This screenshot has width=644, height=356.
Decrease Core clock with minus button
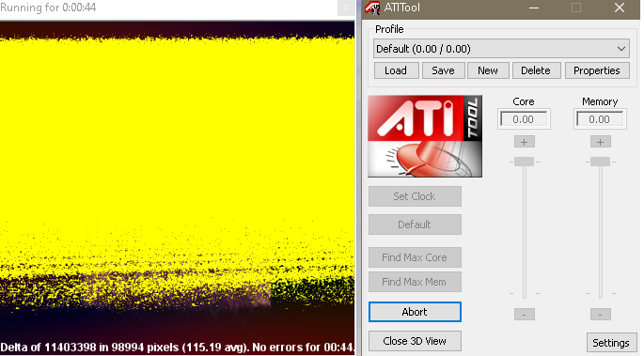(524, 314)
